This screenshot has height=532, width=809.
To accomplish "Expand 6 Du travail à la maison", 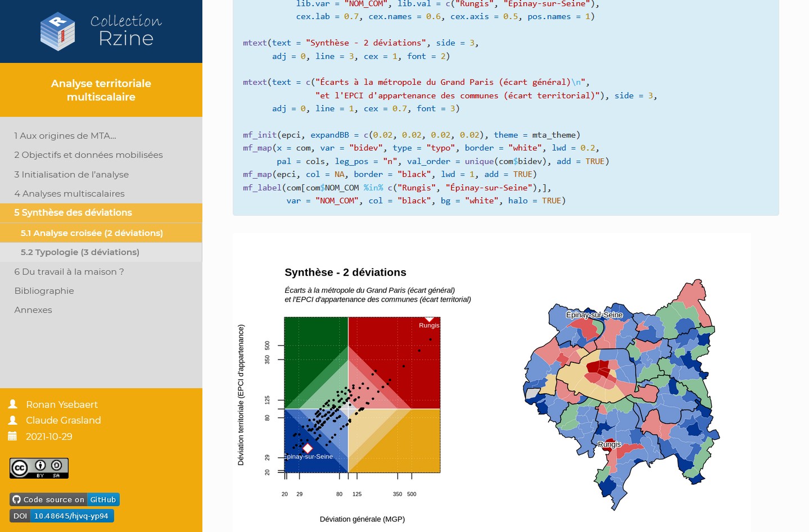I will point(69,271).
